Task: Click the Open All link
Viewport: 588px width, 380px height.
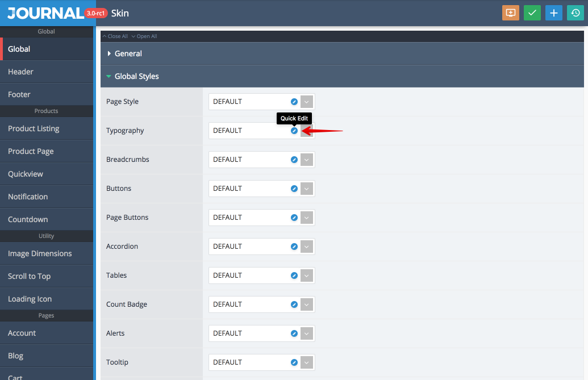Action: [x=144, y=36]
